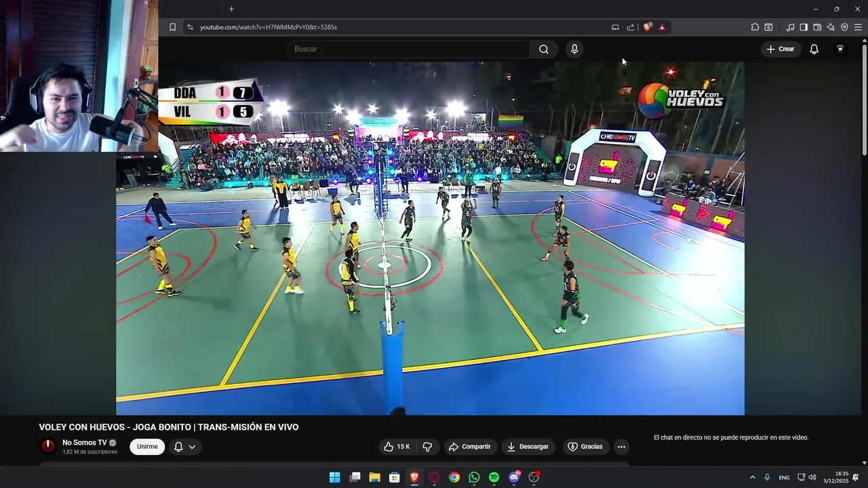Viewport: 868px width, 488px height.
Task: Click the YouTube search magnifier button
Action: pos(544,49)
